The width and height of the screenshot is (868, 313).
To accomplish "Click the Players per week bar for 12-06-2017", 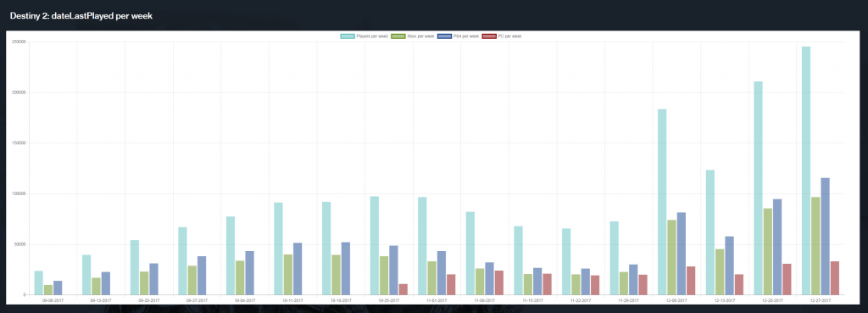I will [662, 202].
